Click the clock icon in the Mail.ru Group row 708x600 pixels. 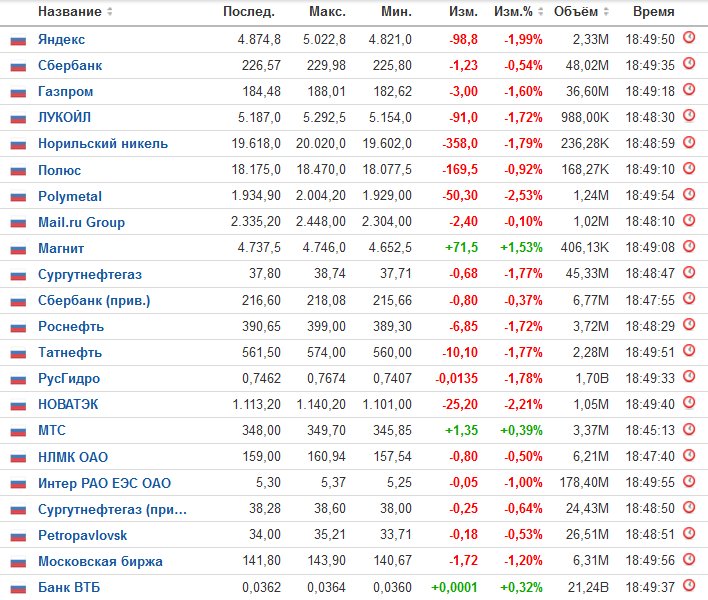pyautogui.click(x=689, y=220)
